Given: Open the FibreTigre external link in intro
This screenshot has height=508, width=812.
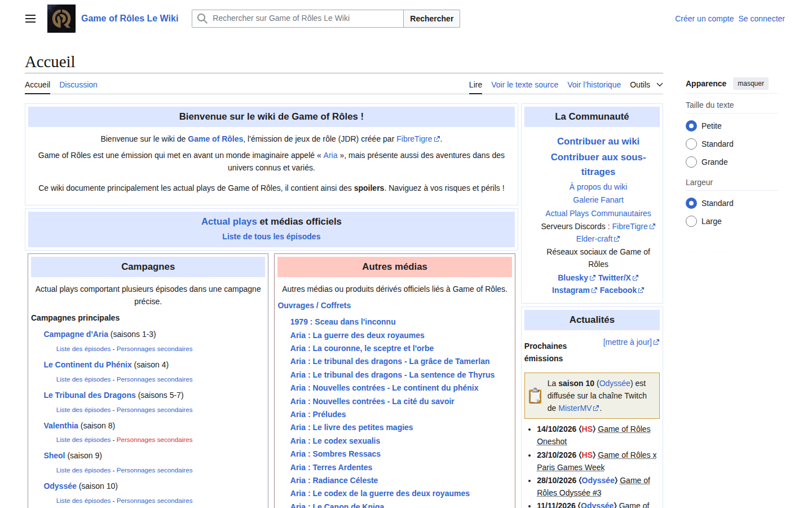Looking at the screenshot, I should [x=418, y=139].
